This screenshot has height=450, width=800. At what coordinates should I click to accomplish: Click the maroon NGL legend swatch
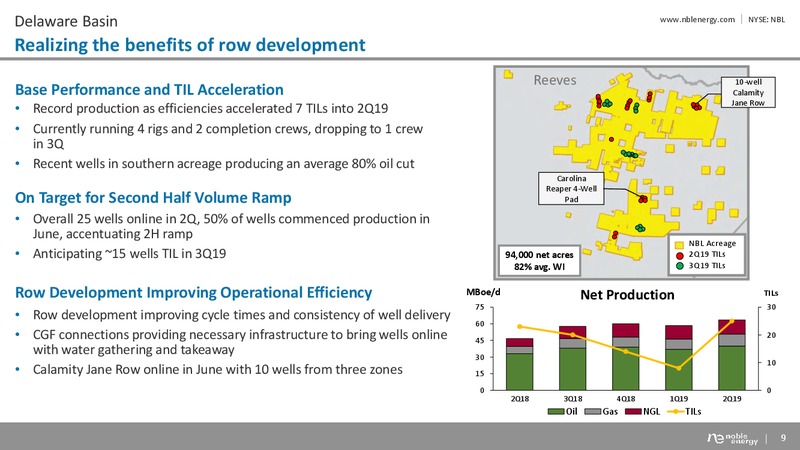coord(633,412)
